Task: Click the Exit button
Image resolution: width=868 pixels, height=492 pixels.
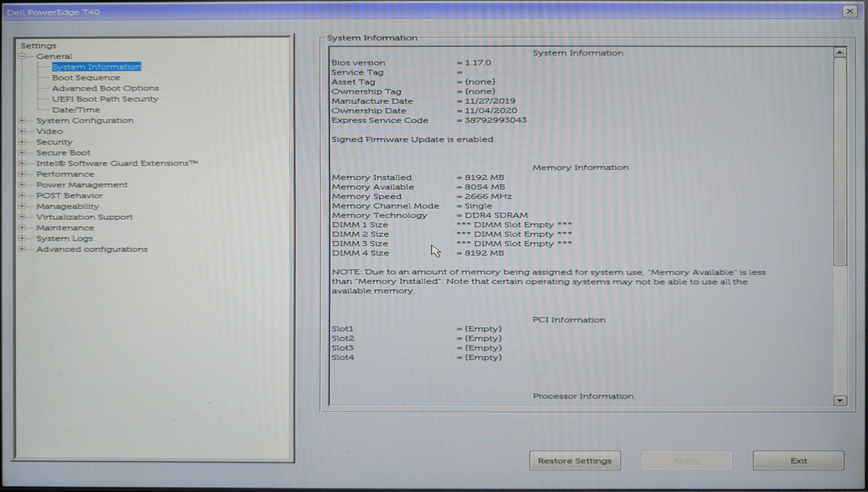Action: coord(798,461)
